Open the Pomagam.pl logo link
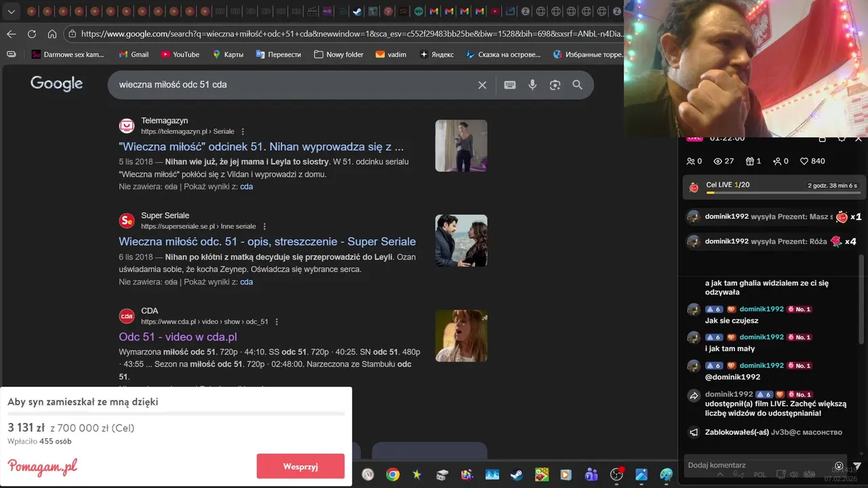This screenshot has width=868, height=488. click(43, 466)
